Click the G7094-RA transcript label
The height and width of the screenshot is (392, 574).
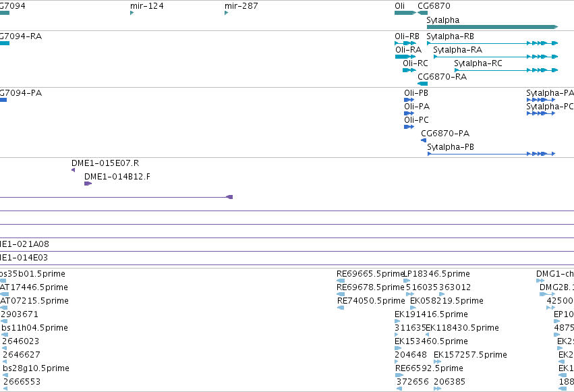point(21,36)
